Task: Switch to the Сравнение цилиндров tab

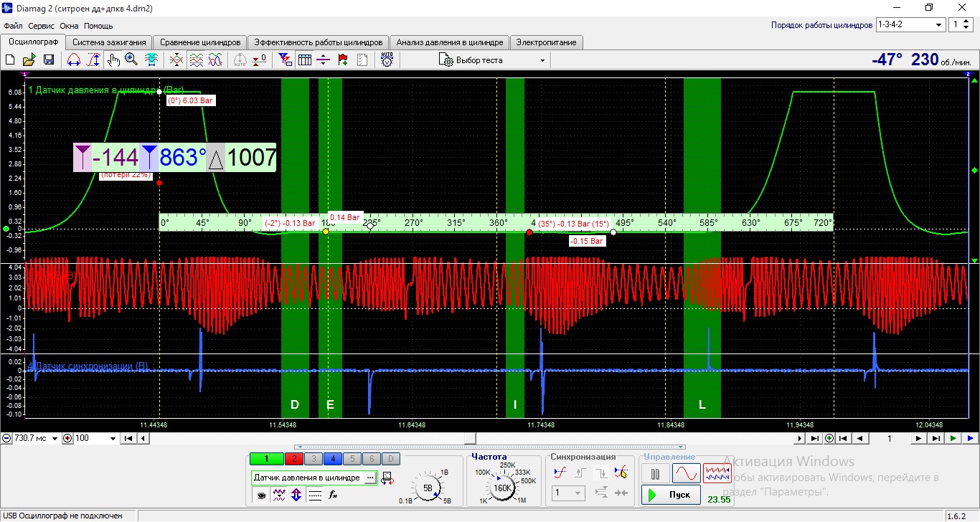Action: tap(200, 42)
